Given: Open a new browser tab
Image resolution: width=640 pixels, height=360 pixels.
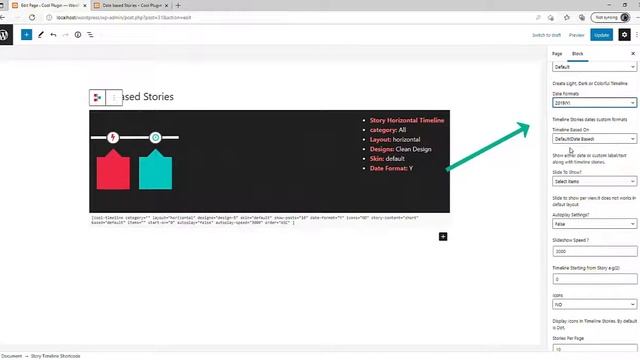Looking at the screenshot, I should coord(178,5).
